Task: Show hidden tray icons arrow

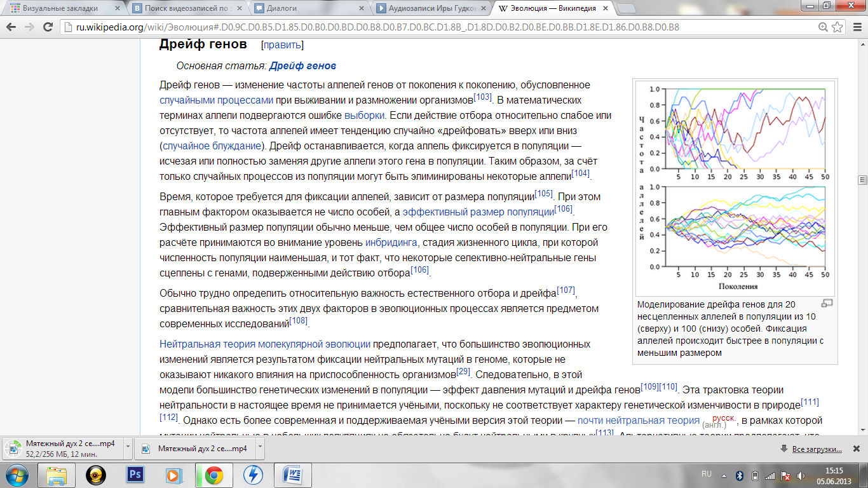Action: (x=724, y=475)
